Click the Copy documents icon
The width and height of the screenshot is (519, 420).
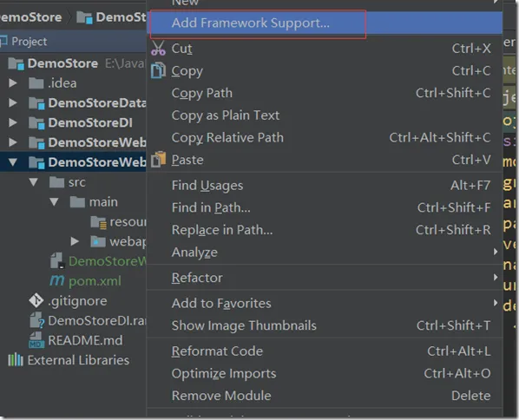point(158,70)
